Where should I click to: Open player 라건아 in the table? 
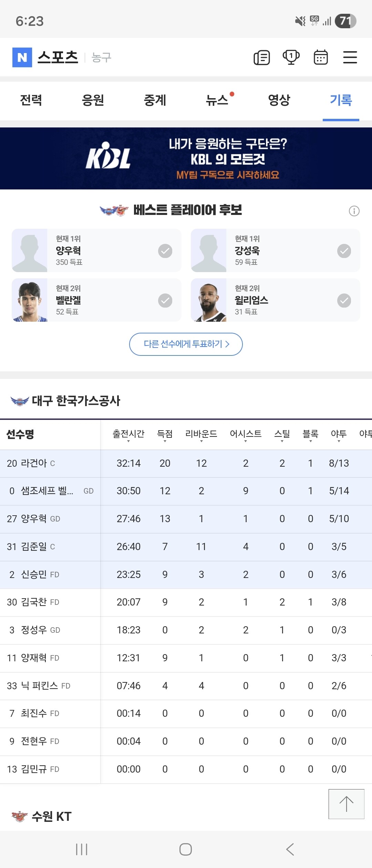(x=34, y=463)
